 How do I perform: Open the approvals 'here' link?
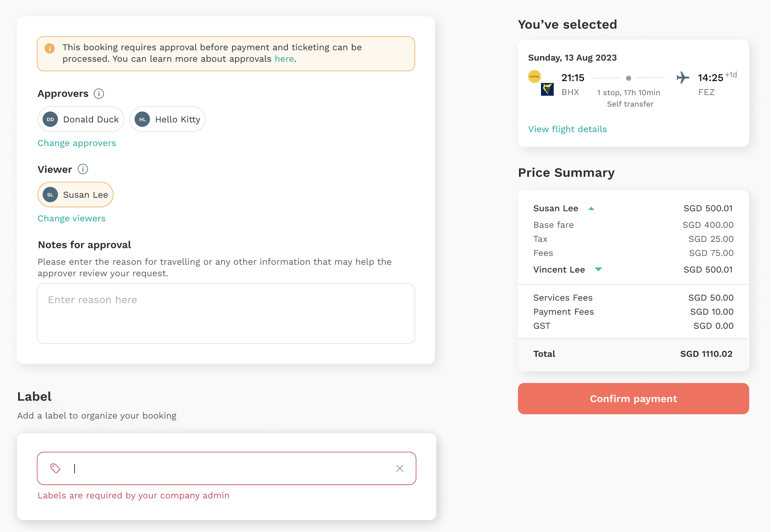(x=284, y=59)
